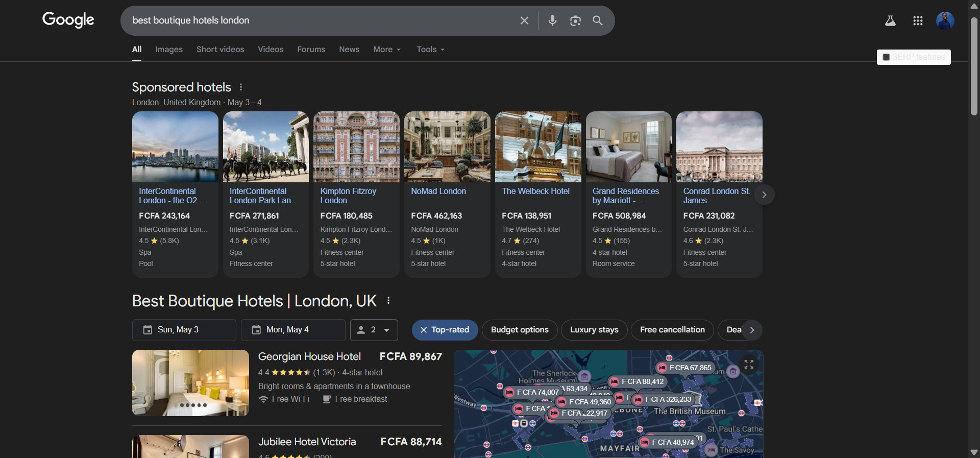980x458 pixels.
Task: Open the Google account profile picture
Action: coord(945,20)
